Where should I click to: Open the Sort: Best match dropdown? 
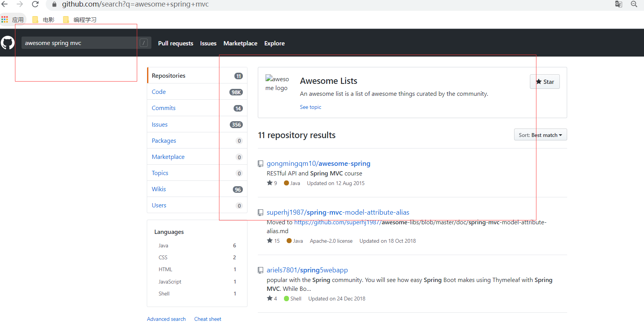[540, 135]
